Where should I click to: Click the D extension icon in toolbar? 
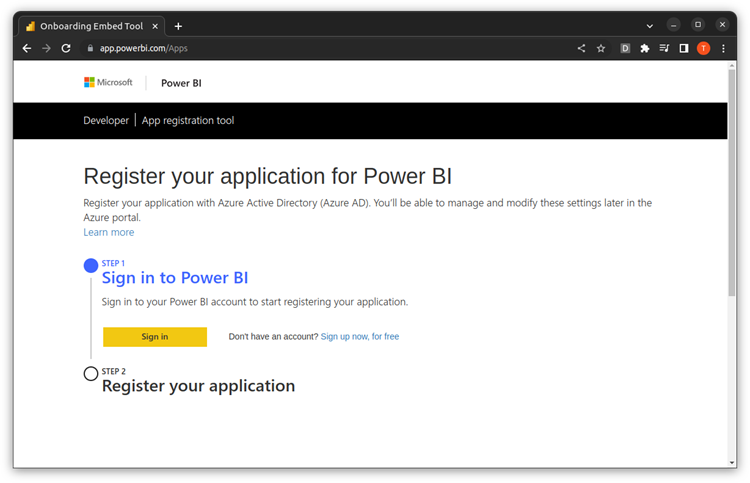tap(626, 48)
